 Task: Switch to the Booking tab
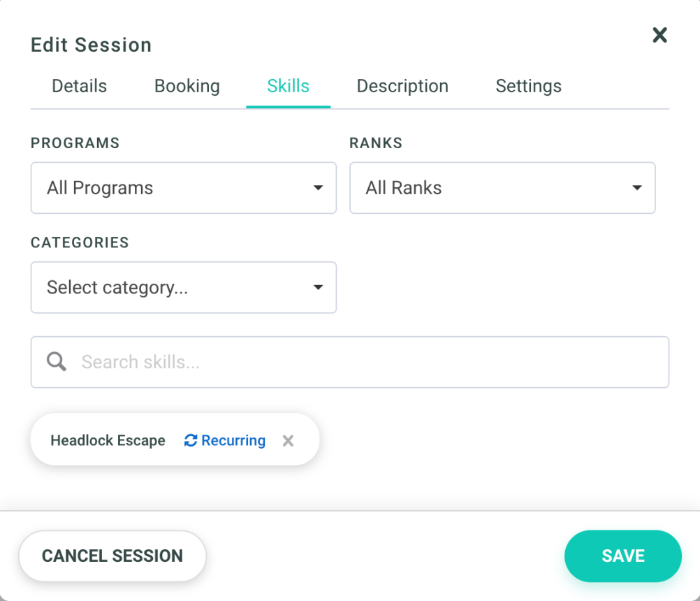pos(187,85)
